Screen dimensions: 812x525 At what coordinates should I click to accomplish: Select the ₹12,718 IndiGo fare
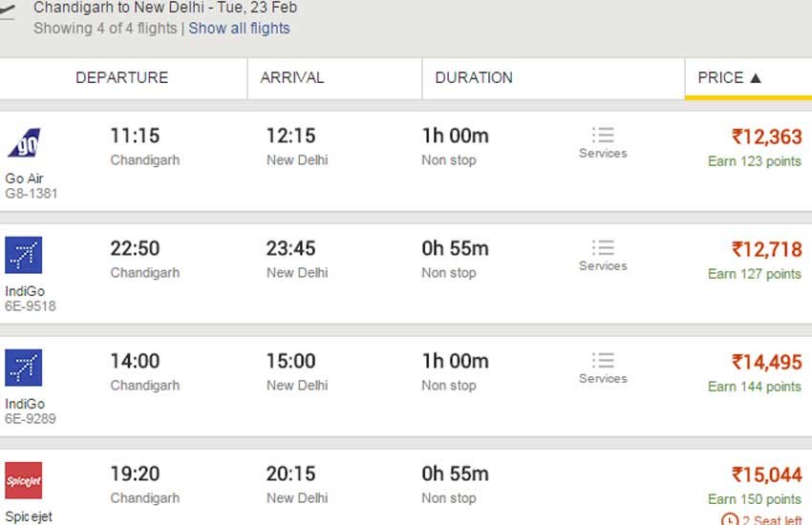[766, 250]
